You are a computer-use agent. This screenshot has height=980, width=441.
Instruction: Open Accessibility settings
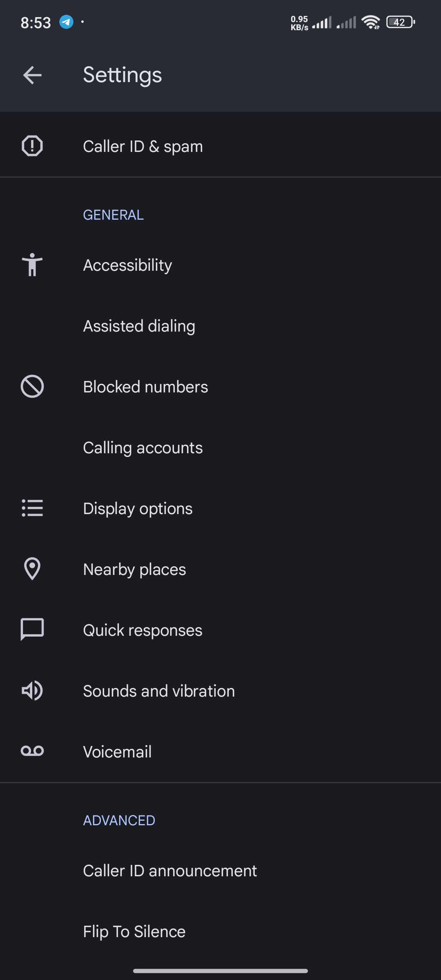(127, 265)
